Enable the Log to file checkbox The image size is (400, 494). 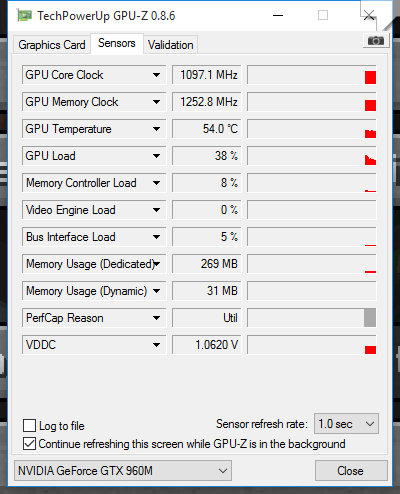29,426
